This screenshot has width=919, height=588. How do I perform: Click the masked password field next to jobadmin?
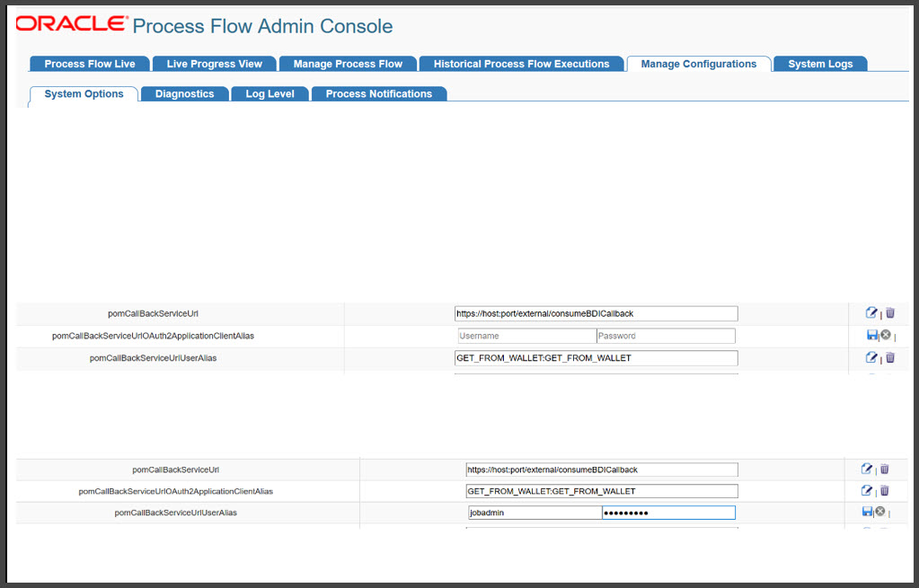tap(667, 512)
